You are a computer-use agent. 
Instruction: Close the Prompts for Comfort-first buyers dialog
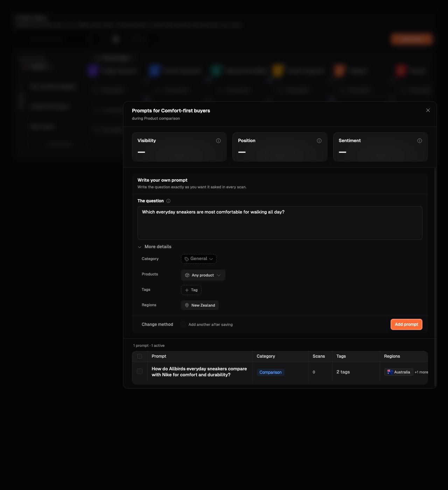[x=428, y=110]
